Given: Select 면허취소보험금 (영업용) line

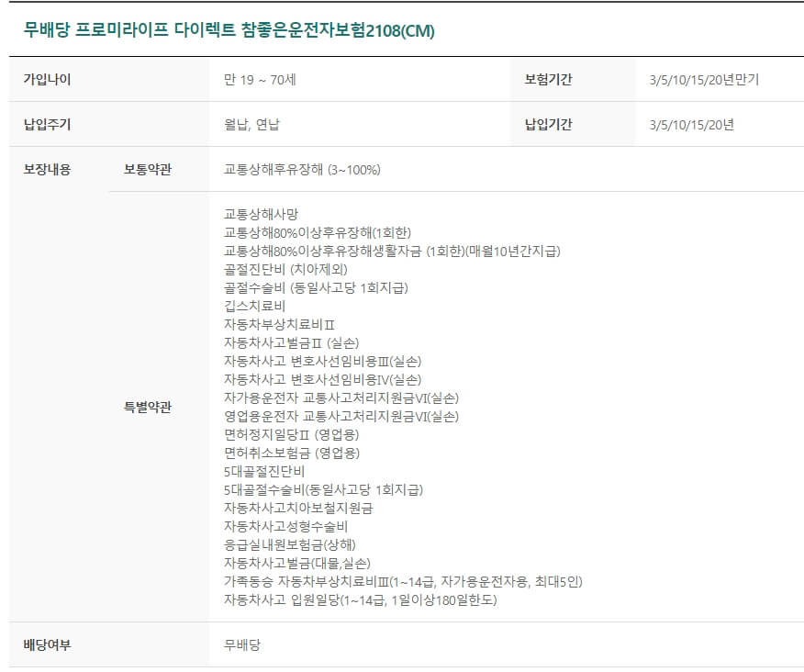Looking at the screenshot, I should coord(292,454).
